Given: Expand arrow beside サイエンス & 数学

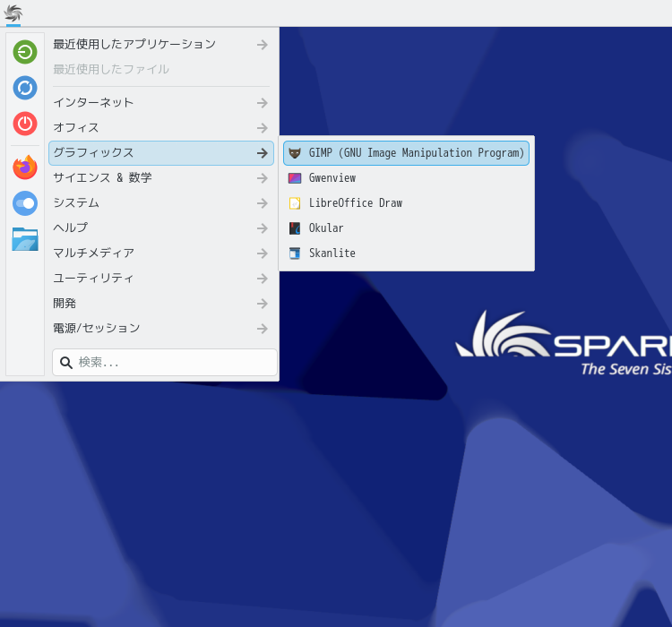Looking at the screenshot, I should tap(263, 178).
